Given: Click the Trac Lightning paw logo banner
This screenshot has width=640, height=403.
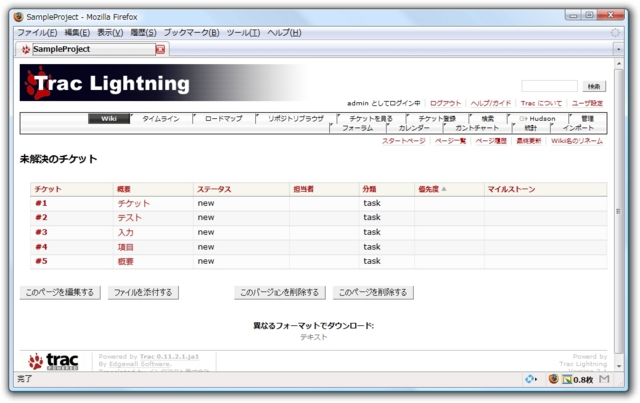Looking at the screenshot, I should coord(163,82).
